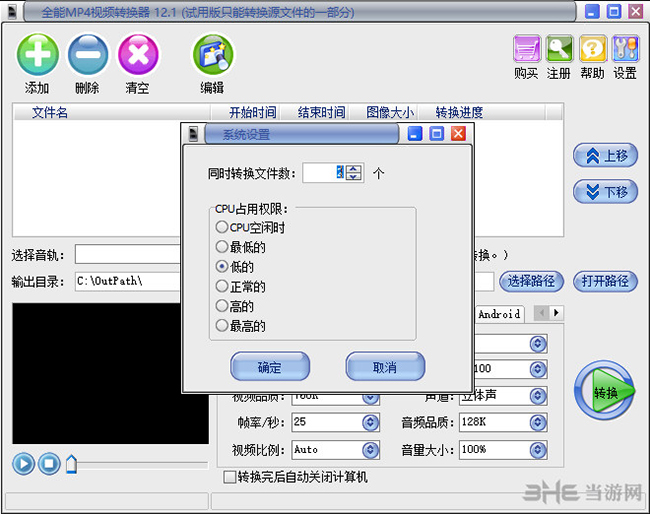Image resolution: width=650 pixels, height=514 pixels.
Task: Maximize the main converter window
Action: [x=614, y=11]
